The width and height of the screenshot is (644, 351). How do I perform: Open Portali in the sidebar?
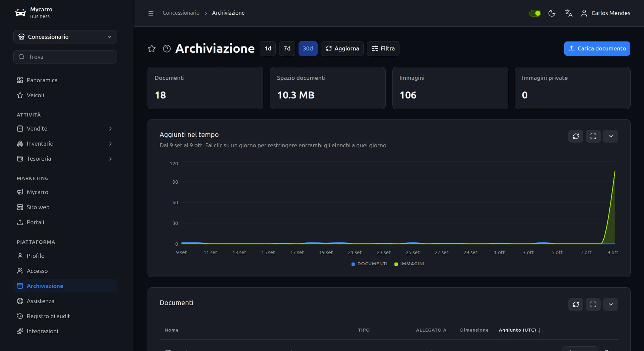pyautogui.click(x=65, y=222)
